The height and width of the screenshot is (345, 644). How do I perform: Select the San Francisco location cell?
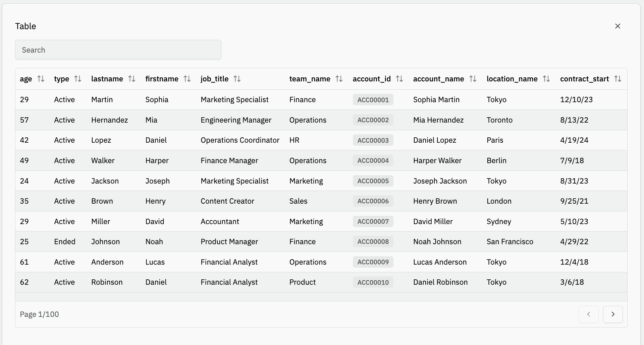(510, 242)
